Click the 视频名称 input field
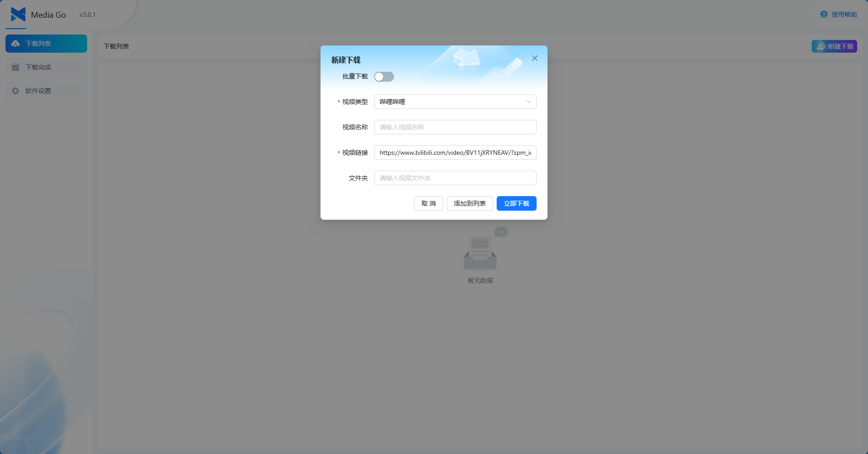The height and width of the screenshot is (454, 868). pos(455,127)
